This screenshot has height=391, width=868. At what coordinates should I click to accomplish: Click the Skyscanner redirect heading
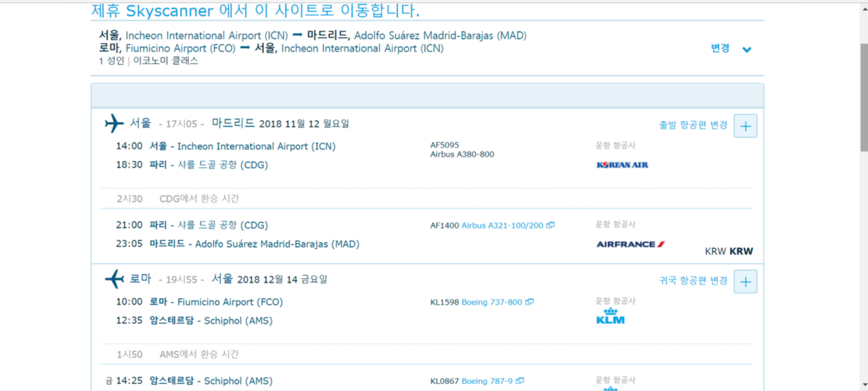click(255, 11)
